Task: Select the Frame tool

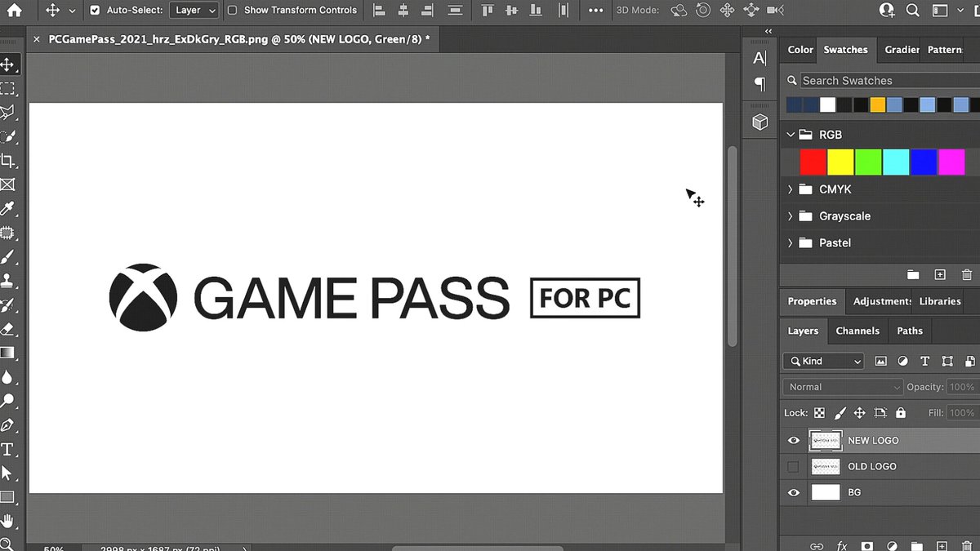Action: pyautogui.click(x=7, y=184)
